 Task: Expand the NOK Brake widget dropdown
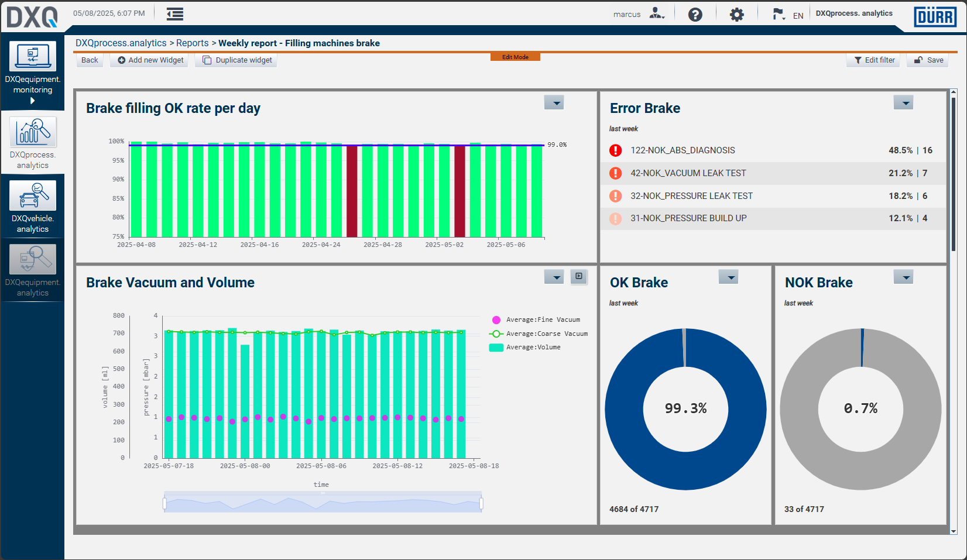903,277
